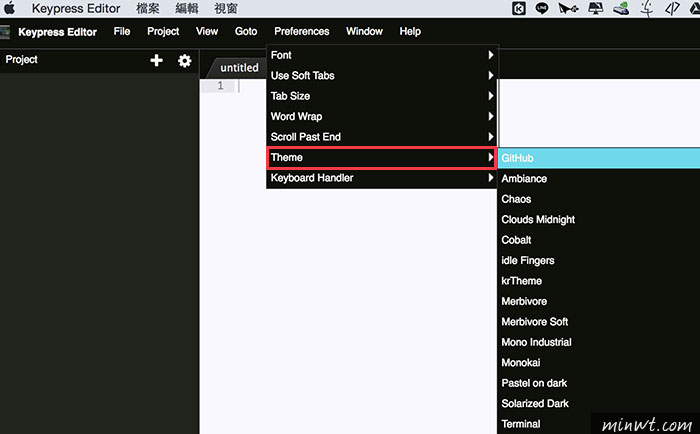Screen dimensions: 700x434
Task: Click the Keypress Editor app icon
Action: click(x=5, y=32)
